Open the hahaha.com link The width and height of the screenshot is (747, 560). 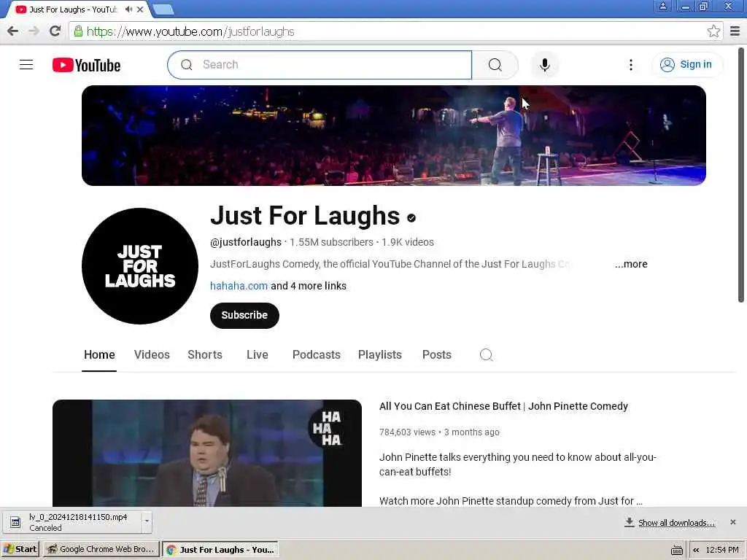(239, 286)
